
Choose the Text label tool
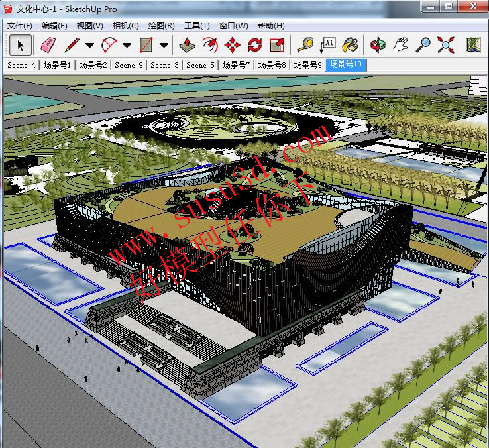coord(328,45)
